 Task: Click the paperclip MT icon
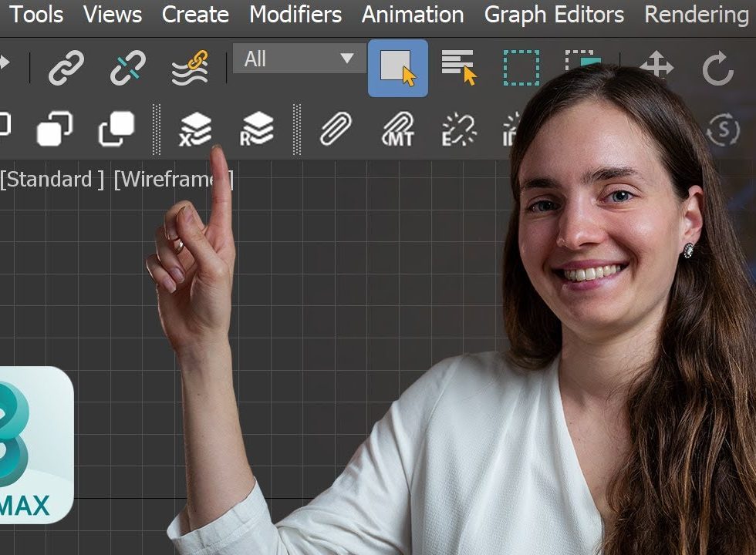[x=398, y=129]
